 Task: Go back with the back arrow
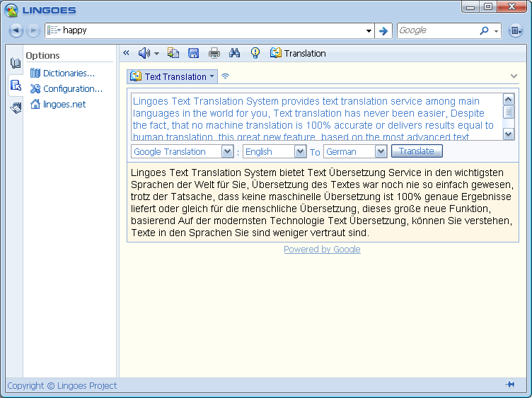[16, 30]
